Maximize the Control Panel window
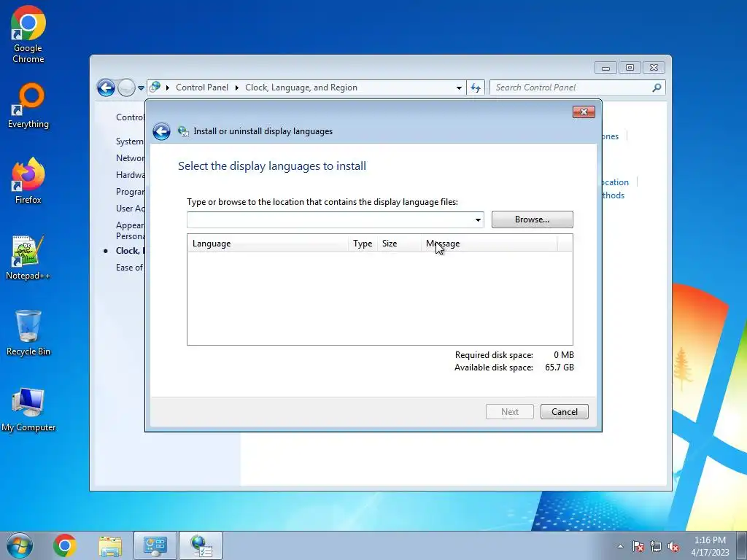 [630, 68]
